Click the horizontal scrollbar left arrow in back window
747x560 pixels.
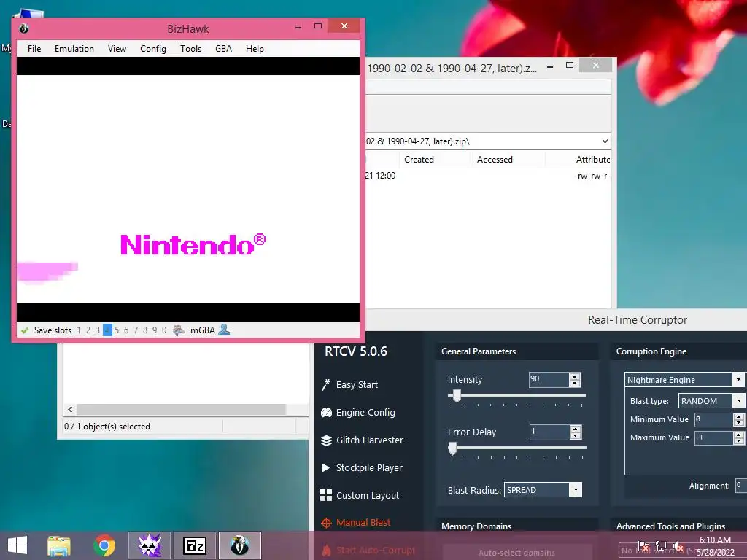point(70,410)
